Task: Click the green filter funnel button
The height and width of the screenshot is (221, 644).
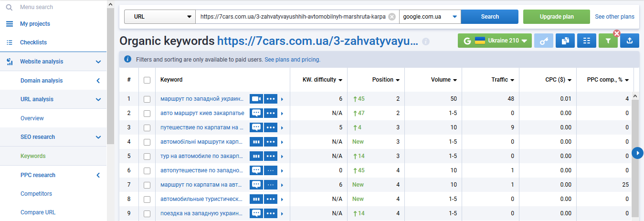Action: [x=608, y=41]
